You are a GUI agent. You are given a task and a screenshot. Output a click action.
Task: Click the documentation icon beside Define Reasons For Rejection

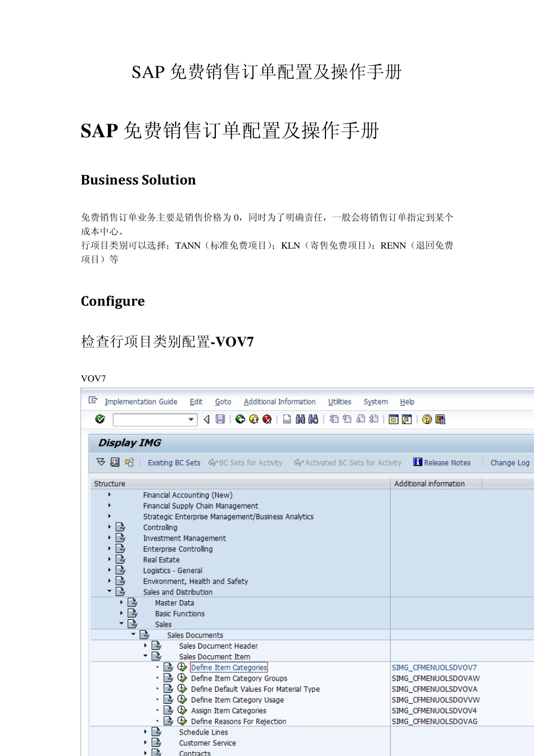click(168, 721)
